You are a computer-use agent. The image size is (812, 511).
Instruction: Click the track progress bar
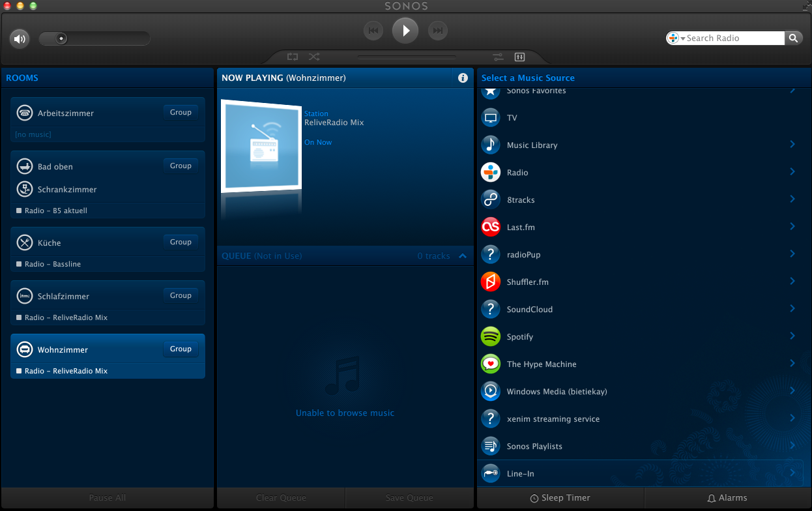click(x=407, y=57)
